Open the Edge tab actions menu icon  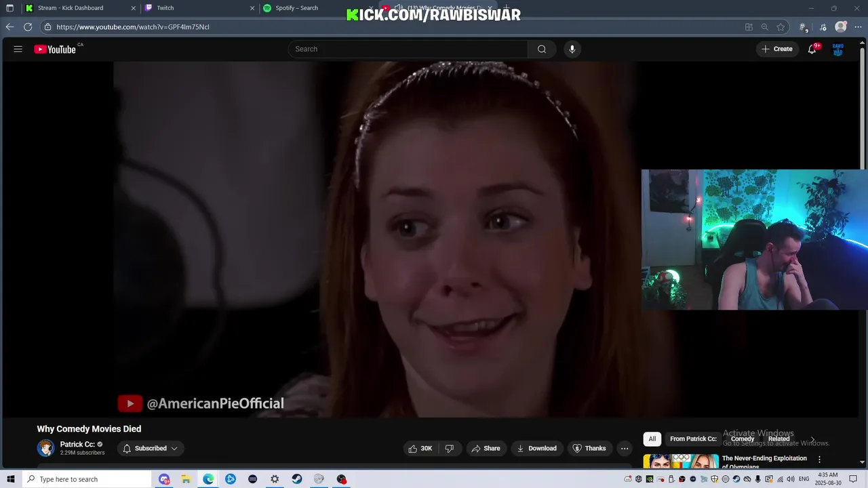tap(9, 8)
